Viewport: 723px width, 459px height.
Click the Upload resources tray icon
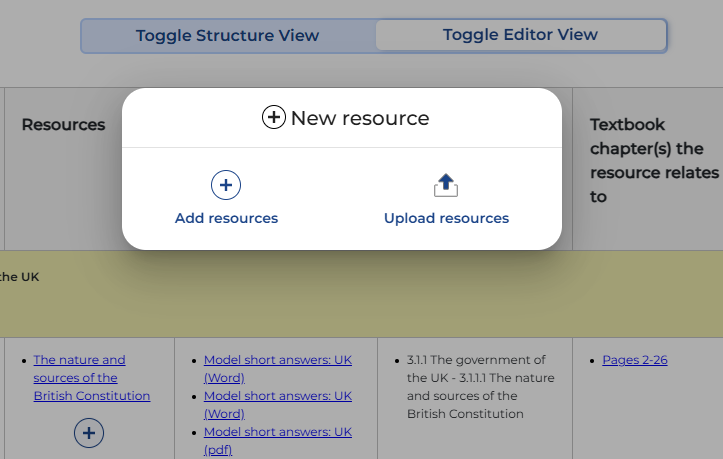pyautogui.click(x=446, y=185)
